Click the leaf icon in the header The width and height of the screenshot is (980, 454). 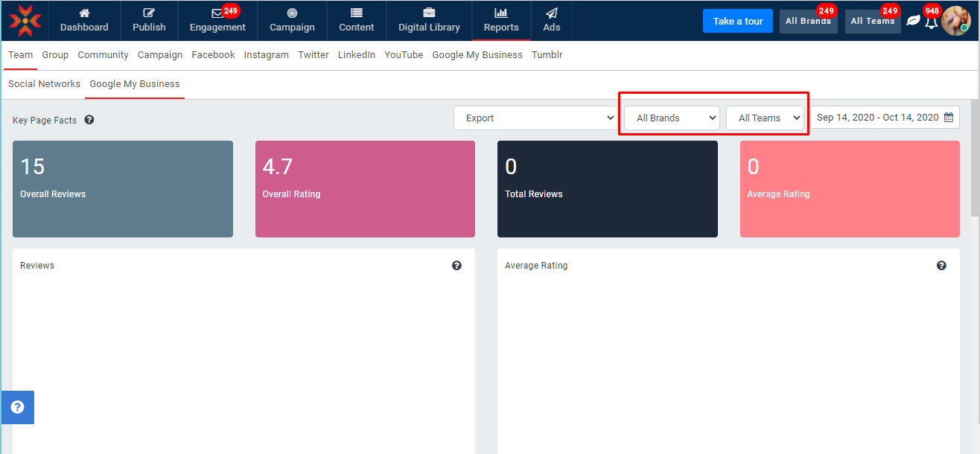click(913, 21)
